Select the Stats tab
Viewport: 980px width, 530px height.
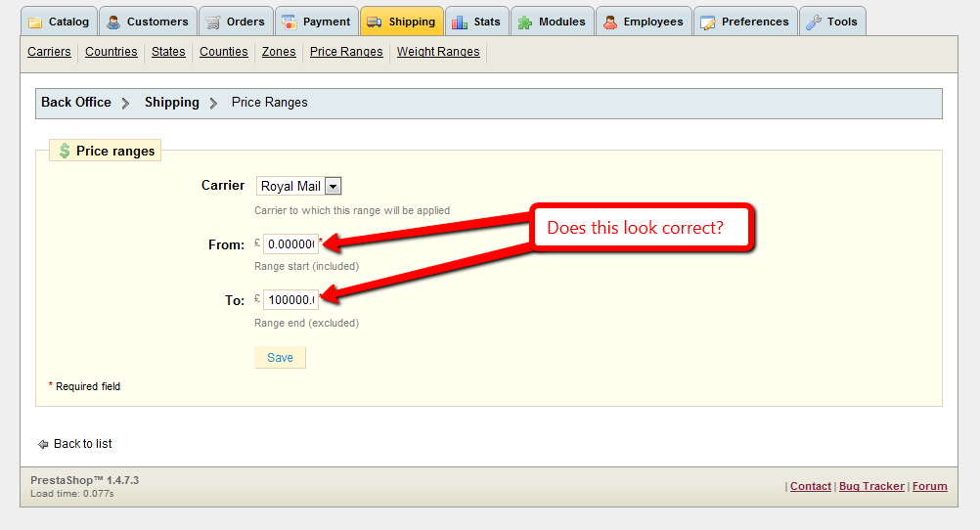click(477, 22)
